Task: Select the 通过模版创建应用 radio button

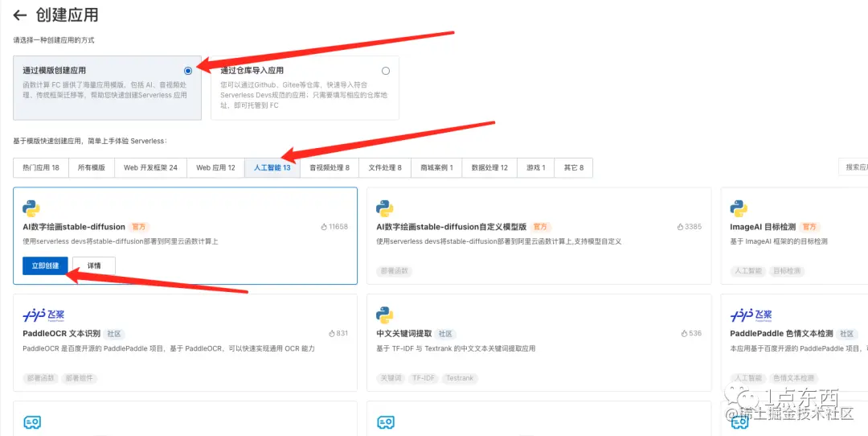Action: 188,71
